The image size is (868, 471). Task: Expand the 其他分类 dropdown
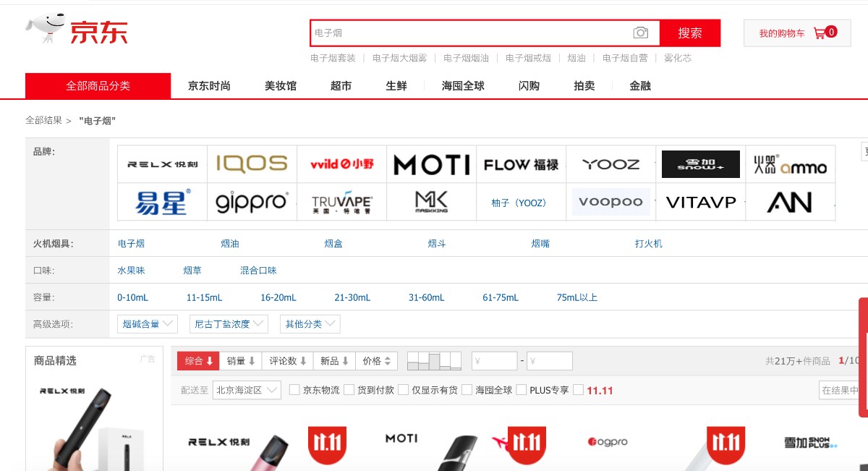pyautogui.click(x=310, y=324)
